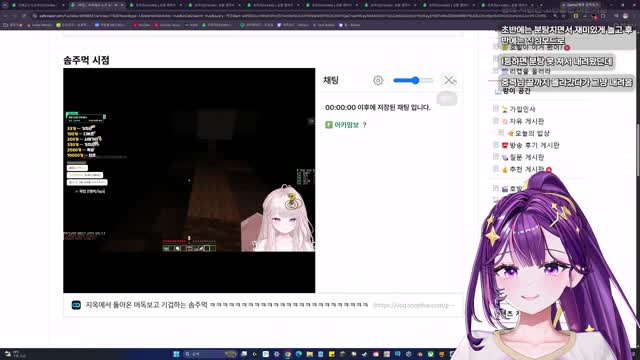Open the Windows Start menu
Viewport: 640px width, 360px height.
[x=176, y=354]
